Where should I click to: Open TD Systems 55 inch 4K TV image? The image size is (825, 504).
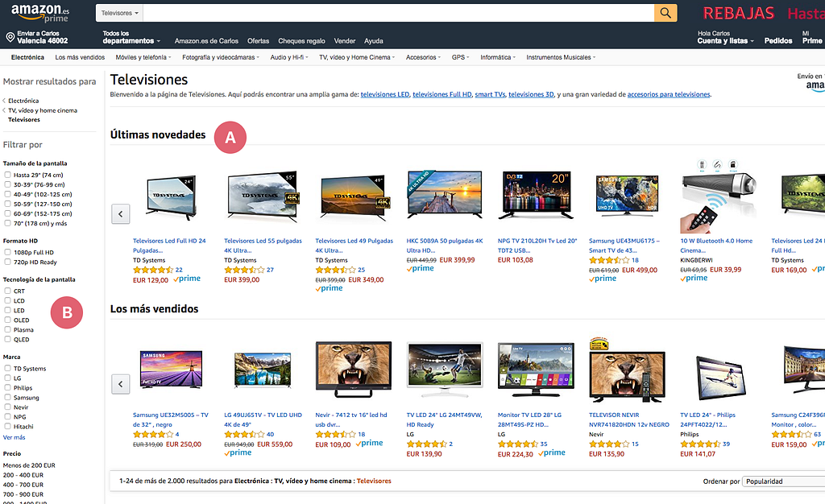coord(263,195)
